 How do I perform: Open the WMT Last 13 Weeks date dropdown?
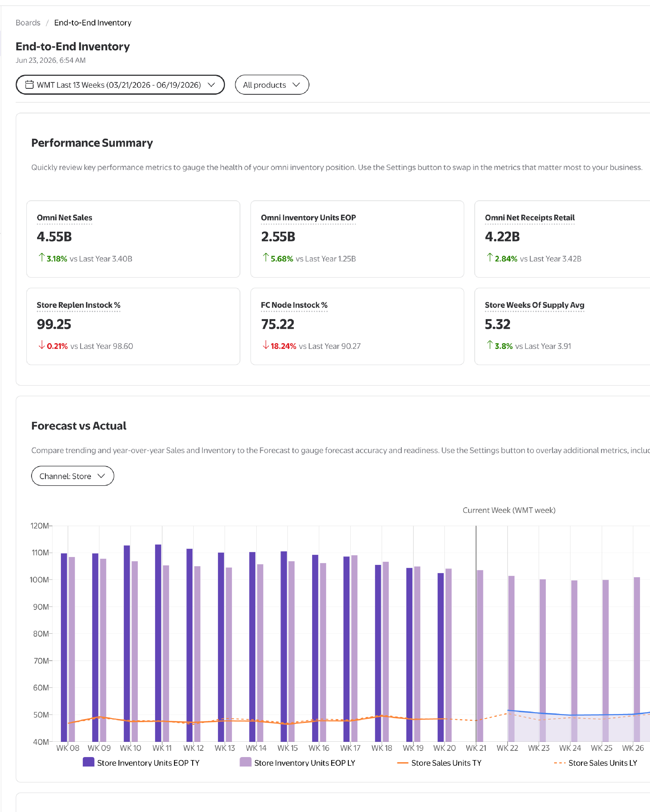coord(120,85)
